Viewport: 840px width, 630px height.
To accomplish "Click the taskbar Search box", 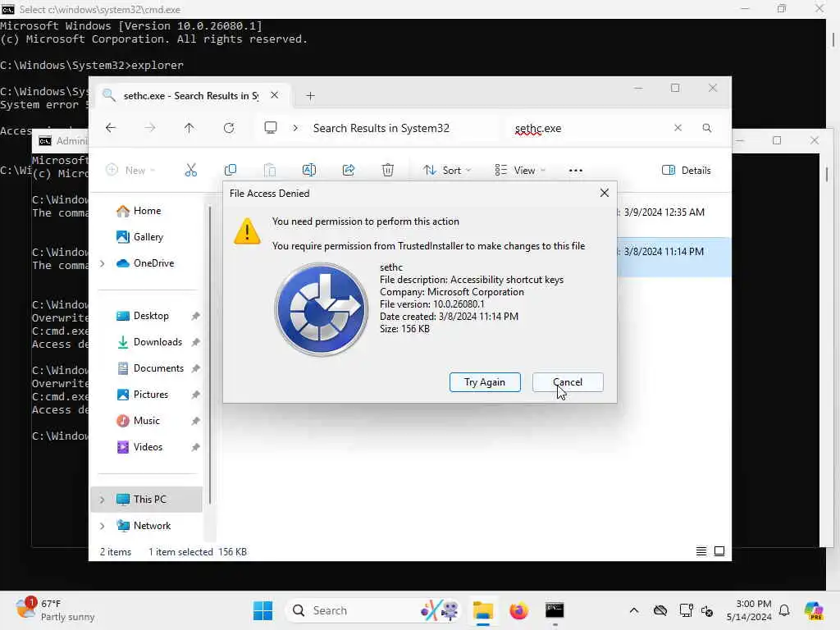I will pos(375,610).
